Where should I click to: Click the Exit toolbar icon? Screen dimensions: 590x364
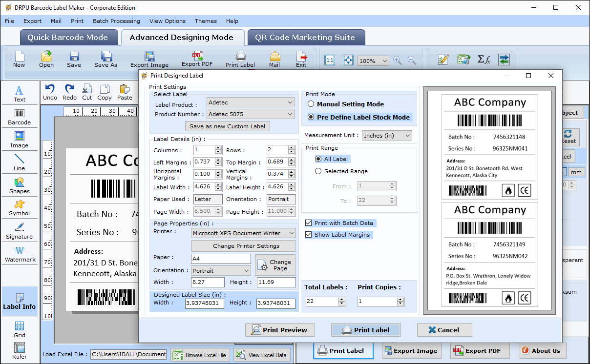click(x=301, y=59)
